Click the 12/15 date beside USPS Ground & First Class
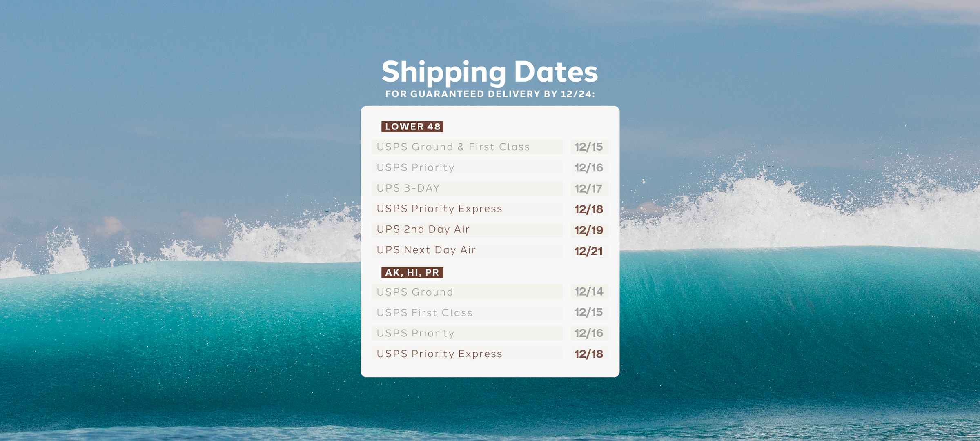Viewport: 980px width, 441px height. click(588, 147)
